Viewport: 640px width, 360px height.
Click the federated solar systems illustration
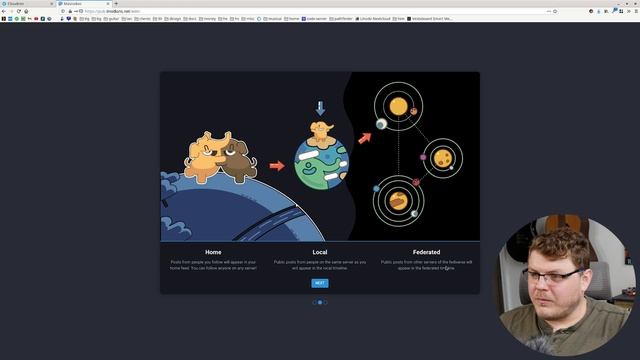[418, 154]
